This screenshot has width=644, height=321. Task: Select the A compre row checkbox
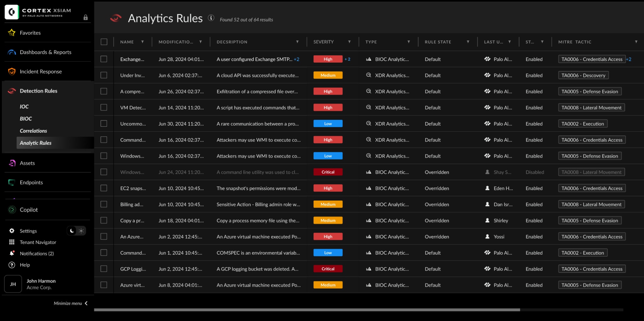pos(104,91)
